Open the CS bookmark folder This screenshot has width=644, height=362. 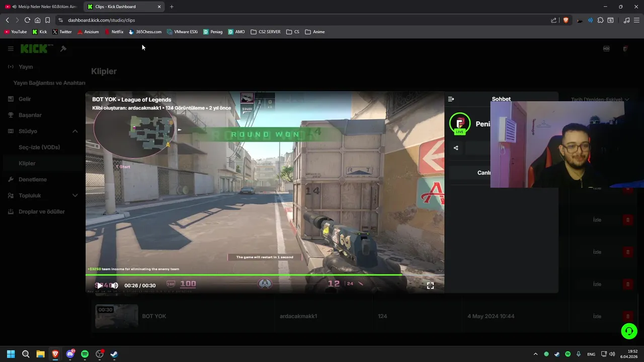pos(293,32)
